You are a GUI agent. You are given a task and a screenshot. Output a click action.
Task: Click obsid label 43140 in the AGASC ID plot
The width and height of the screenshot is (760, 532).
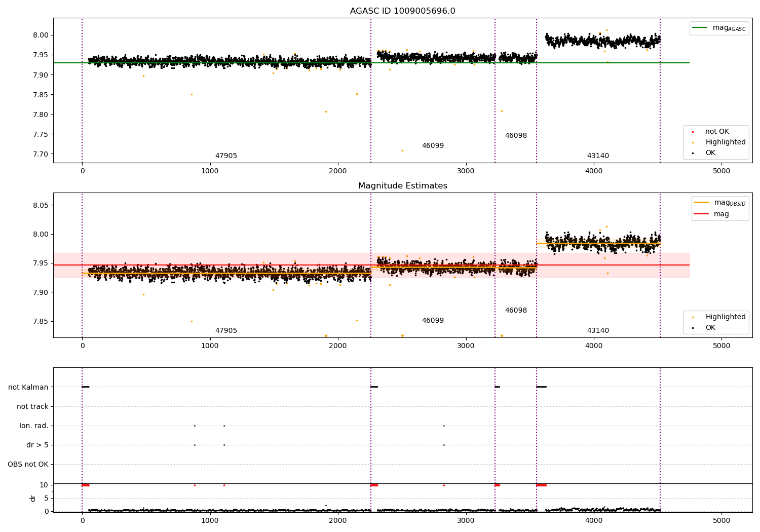pos(598,156)
